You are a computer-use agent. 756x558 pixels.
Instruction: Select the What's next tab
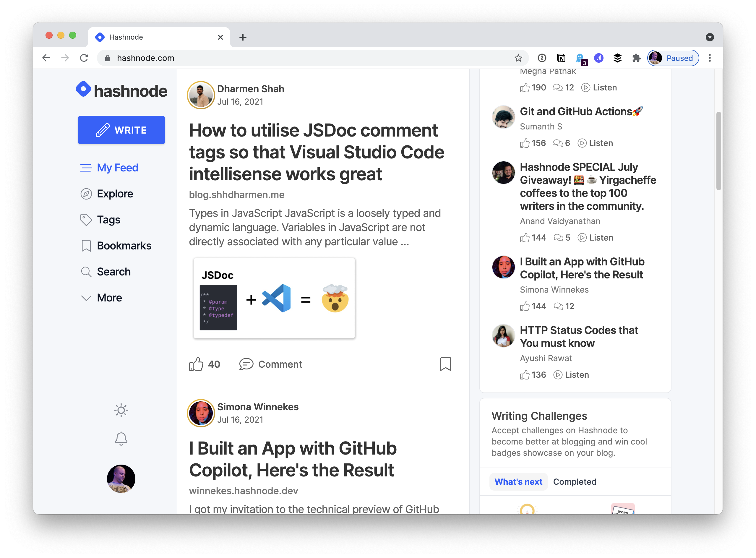(518, 482)
